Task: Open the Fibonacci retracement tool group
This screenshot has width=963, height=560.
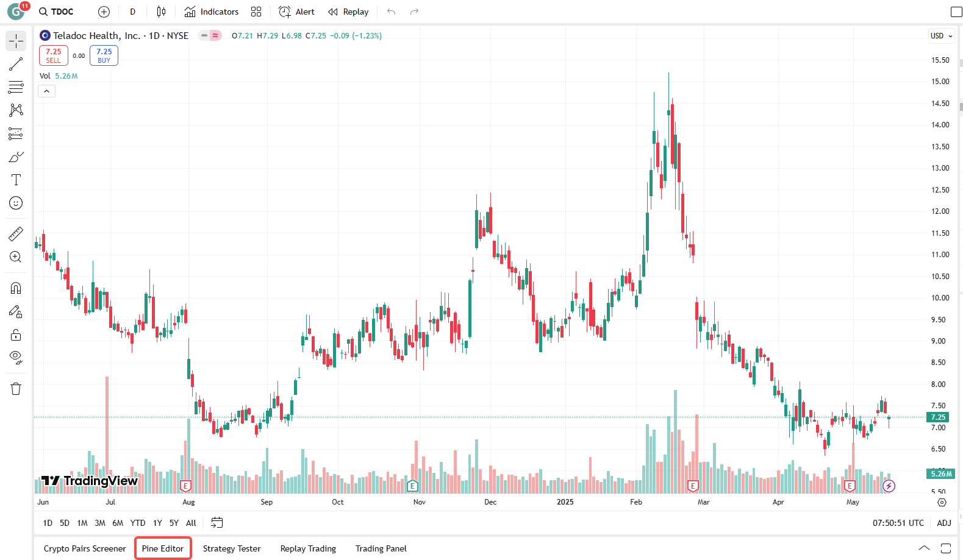Action: point(16,87)
